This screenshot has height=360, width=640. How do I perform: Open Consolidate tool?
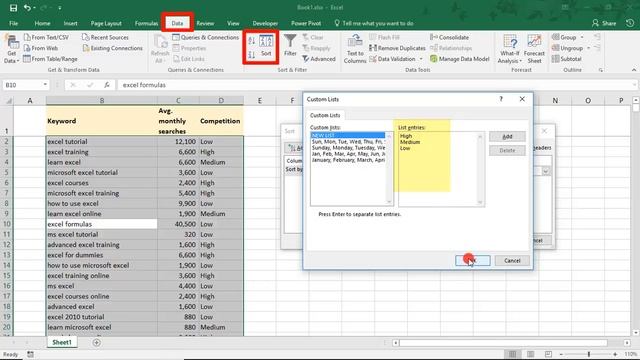click(449, 37)
